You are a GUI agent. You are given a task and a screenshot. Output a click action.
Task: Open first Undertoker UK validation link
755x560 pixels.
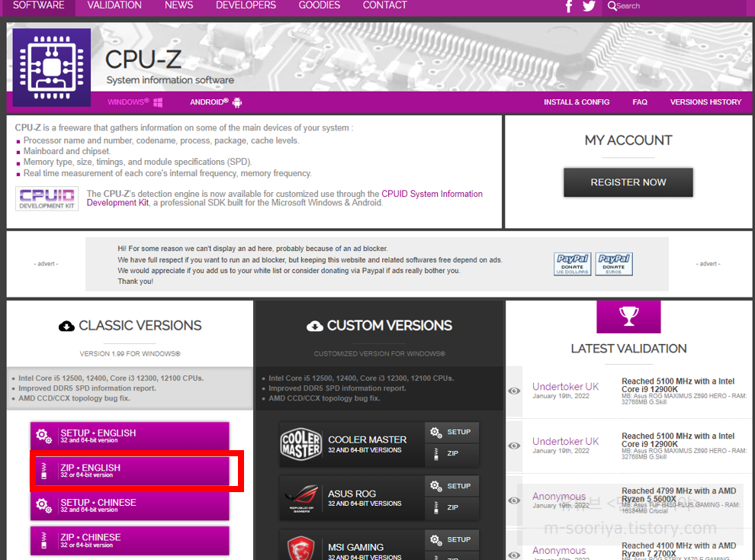[x=565, y=387]
